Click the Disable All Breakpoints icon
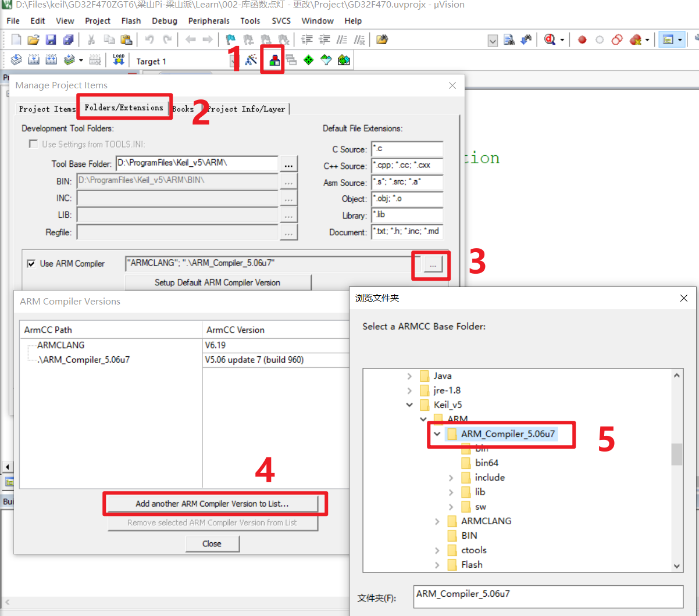This screenshot has width=699, height=616. click(617, 40)
